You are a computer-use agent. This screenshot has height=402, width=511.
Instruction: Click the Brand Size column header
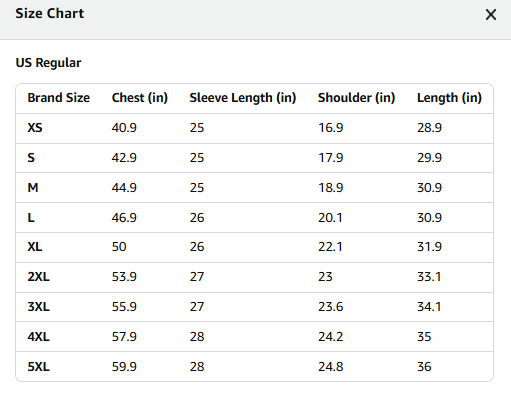pyautogui.click(x=59, y=98)
